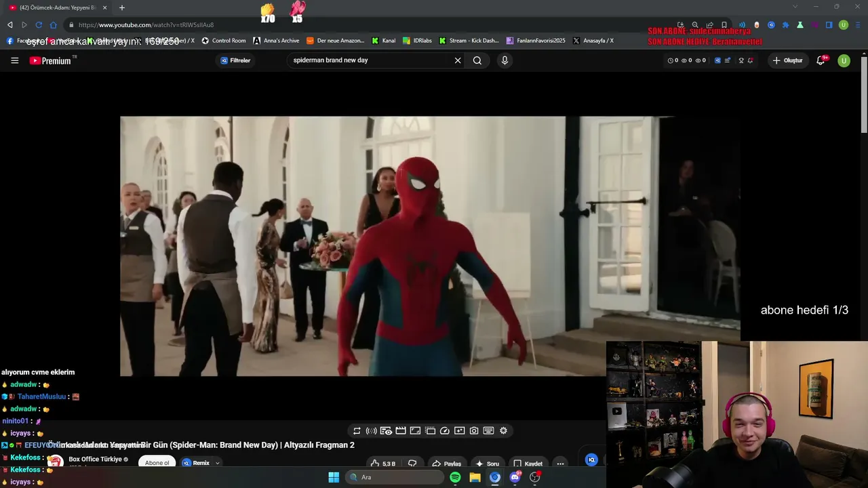Expand the Remix dropdown arrow
Viewport: 868px width, 488px height.
[218, 463]
